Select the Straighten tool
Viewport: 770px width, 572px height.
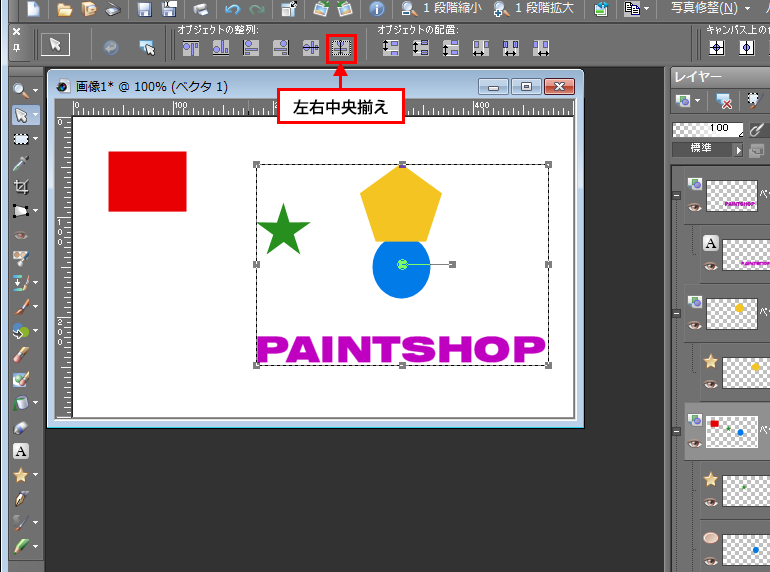pos(21,211)
